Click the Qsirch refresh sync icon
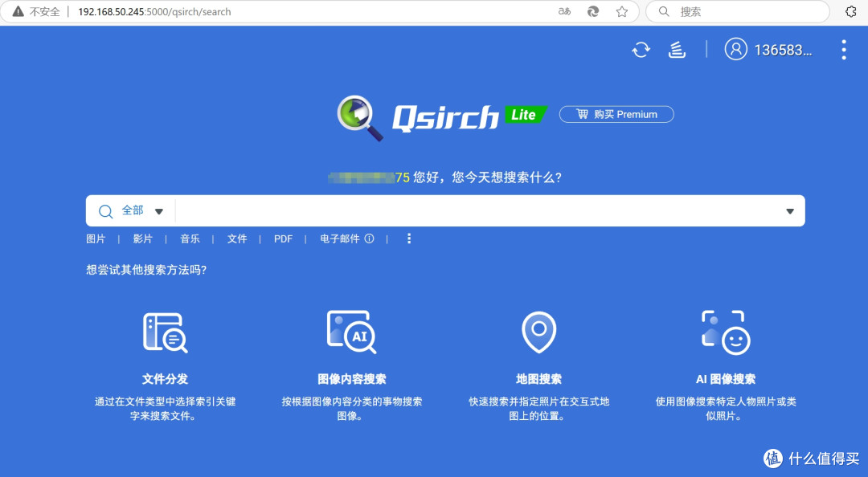 pos(641,50)
